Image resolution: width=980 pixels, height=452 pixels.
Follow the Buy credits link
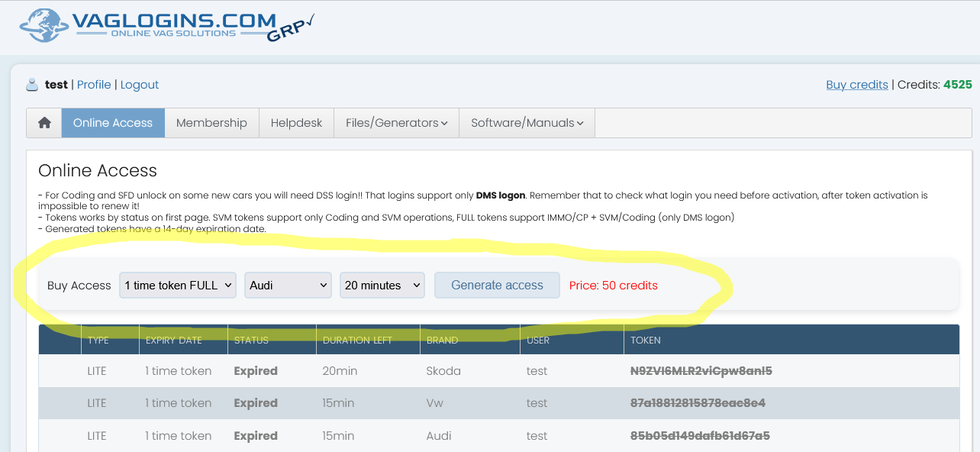coord(856,85)
